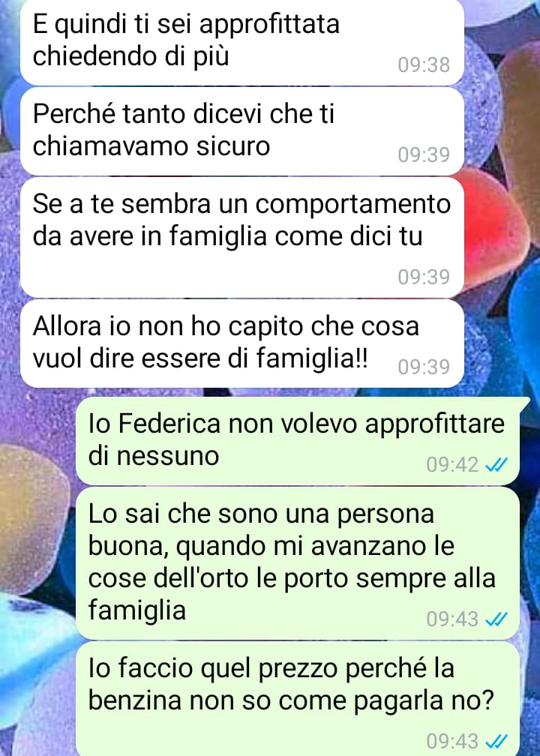Image resolution: width=540 pixels, height=756 pixels.
Task: Select the message 'Perché tanto dicevi che ti chiamavamo sicuro'
Action: pos(242,131)
